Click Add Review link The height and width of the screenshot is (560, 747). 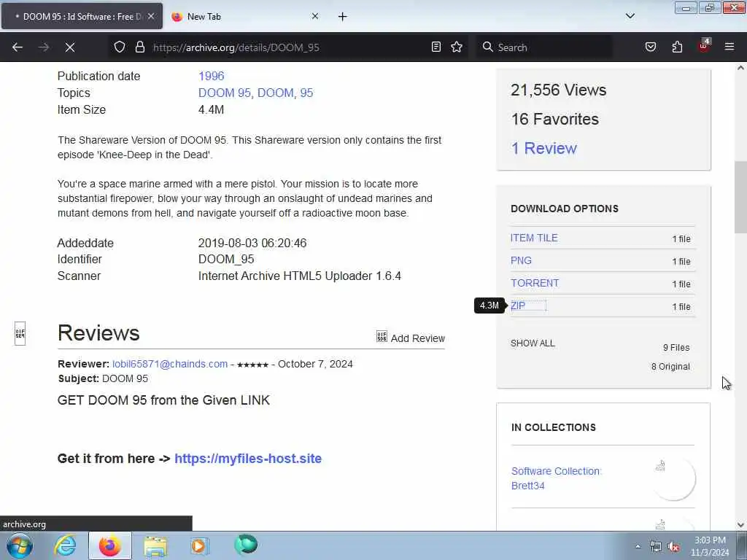pyautogui.click(x=417, y=338)
